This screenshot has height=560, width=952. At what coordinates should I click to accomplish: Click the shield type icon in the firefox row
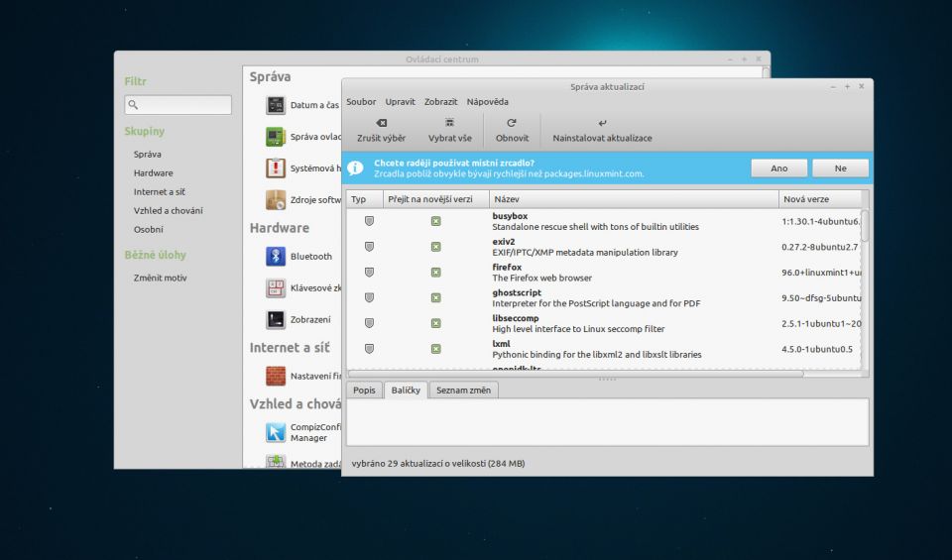369,273
